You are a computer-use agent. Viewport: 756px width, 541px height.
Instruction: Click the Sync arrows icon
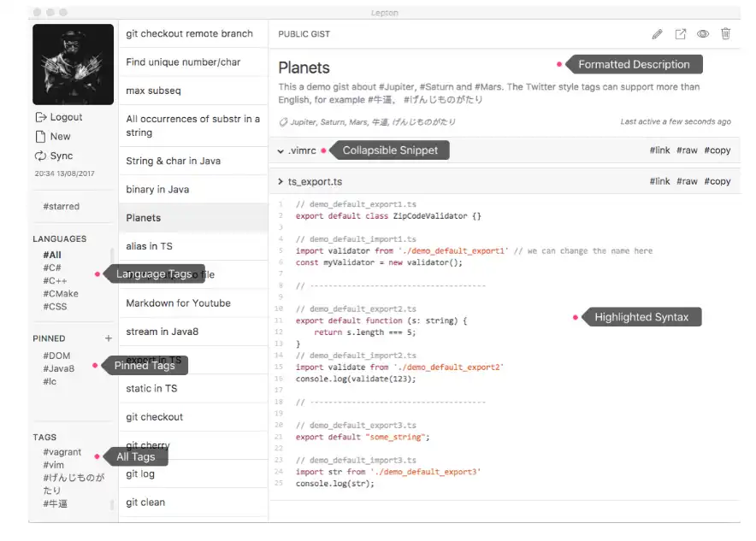[40, 156]
